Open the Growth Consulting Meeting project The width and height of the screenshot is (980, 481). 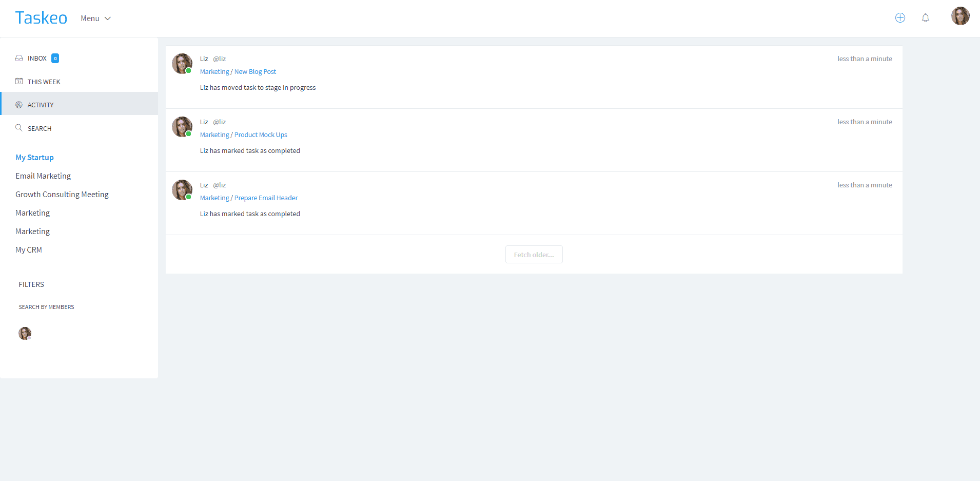pyautogui.click(x=62, y=195)
